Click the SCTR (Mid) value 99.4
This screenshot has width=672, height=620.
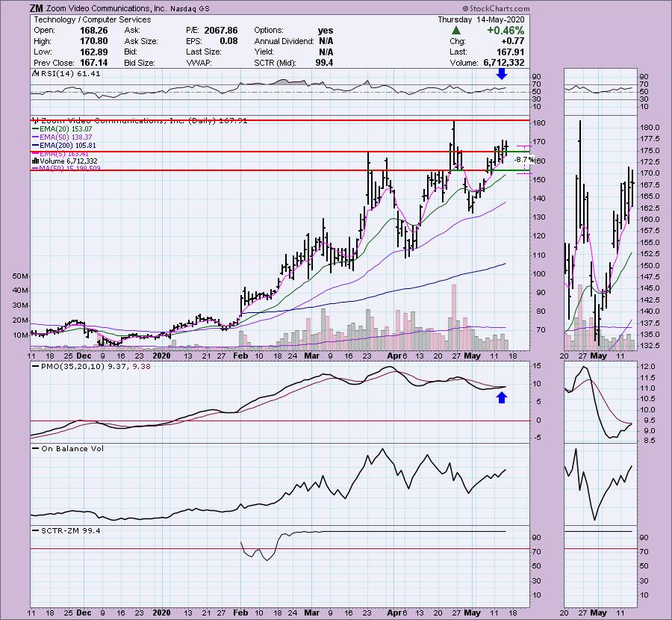point(325,63)
